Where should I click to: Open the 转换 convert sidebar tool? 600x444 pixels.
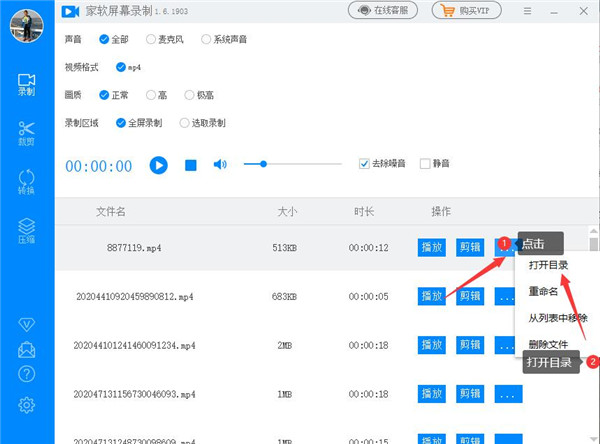(x=26, y=182)
